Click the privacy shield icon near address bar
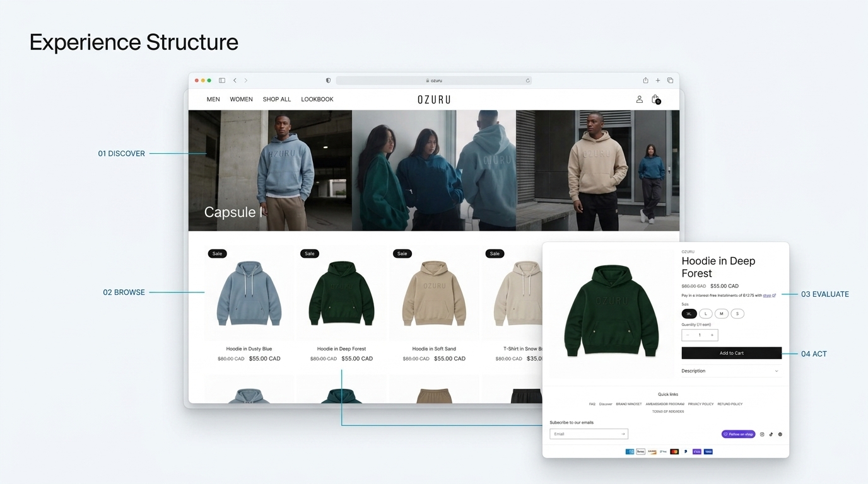This screenshot has width=868, height=484. click(328, 81)
